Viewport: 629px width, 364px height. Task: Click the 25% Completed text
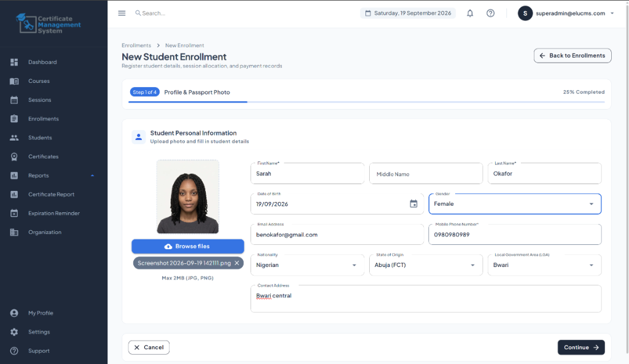point(584,92)
